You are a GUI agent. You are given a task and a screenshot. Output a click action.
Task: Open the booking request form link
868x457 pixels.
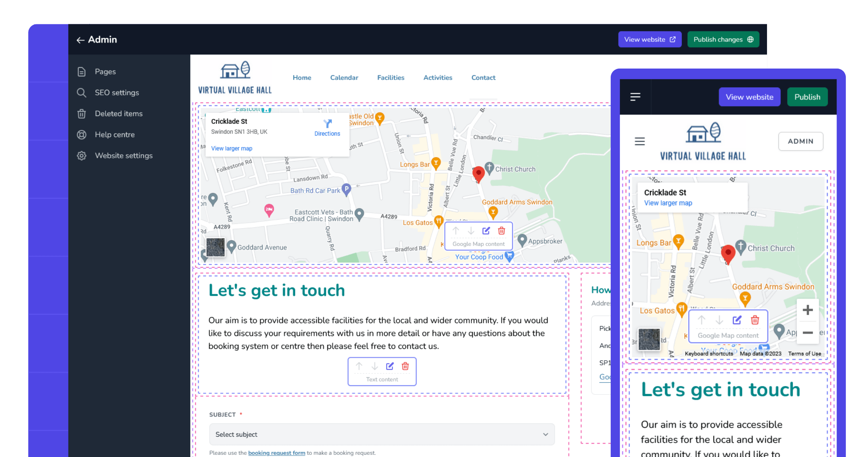coord(277,453)
